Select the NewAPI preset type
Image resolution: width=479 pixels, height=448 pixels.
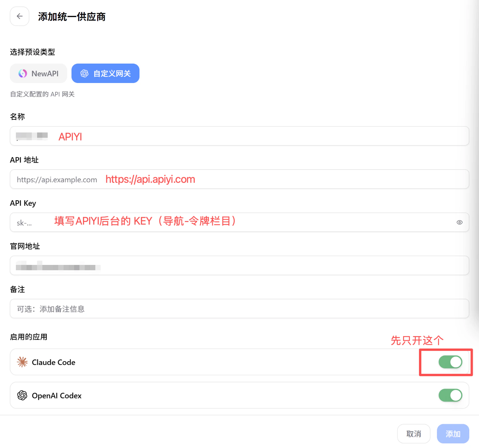pos(38,73)
